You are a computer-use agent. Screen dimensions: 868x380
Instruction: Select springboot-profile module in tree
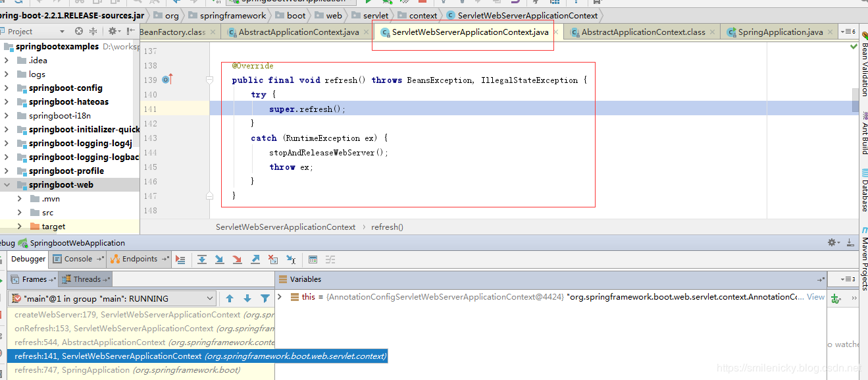[x=66, y=171]
